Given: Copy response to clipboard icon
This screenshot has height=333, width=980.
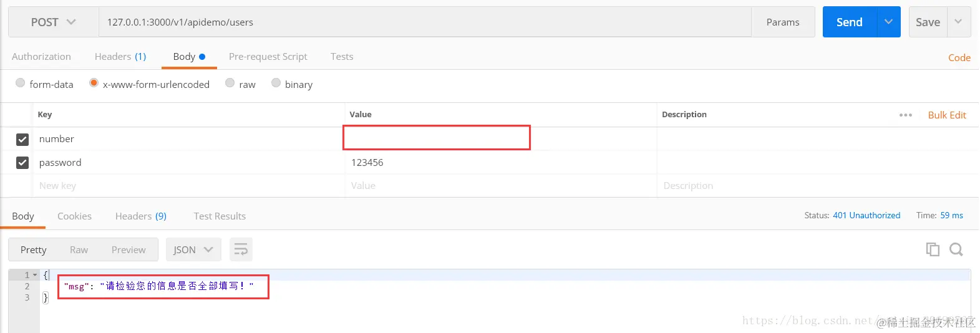Looking at the screenshot, I should coord(933,249).
